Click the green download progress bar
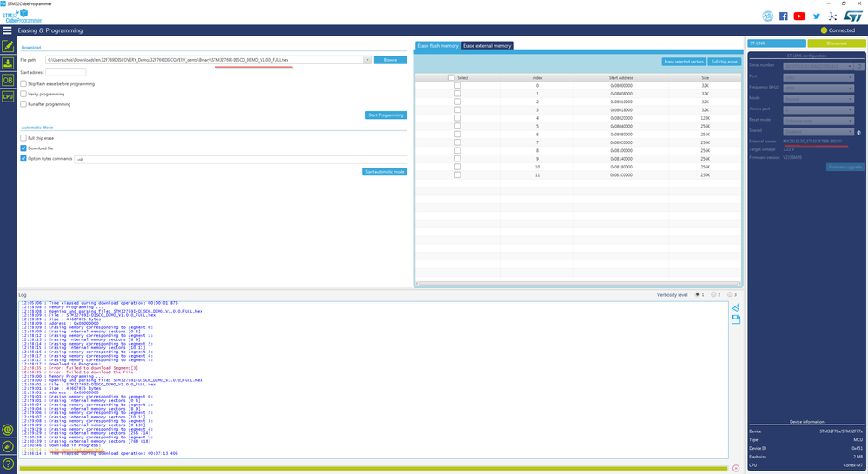Screen dimensions: 868x474 click(x=374, y=469)
